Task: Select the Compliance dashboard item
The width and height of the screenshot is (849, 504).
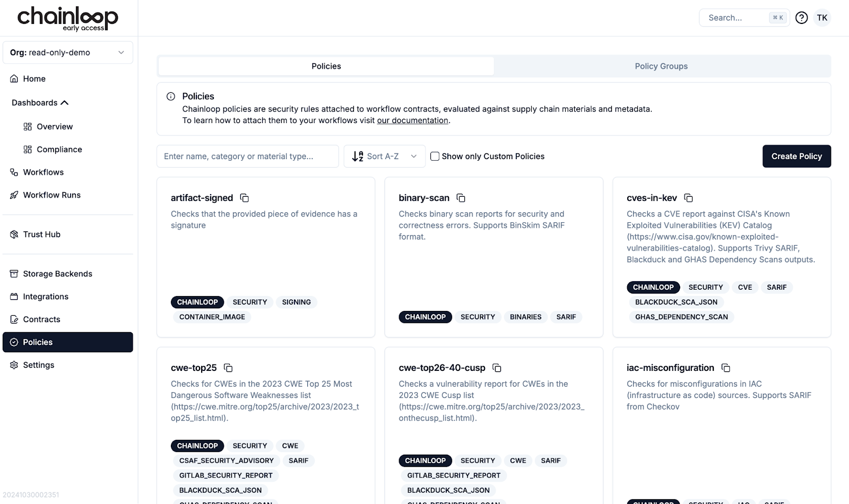Action: point(59,149)
